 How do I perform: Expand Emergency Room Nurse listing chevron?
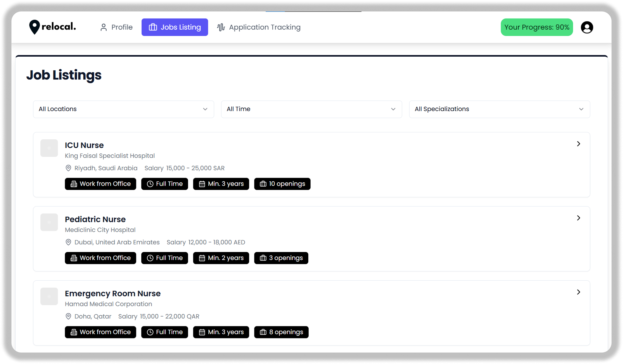[x=578, y=292]
